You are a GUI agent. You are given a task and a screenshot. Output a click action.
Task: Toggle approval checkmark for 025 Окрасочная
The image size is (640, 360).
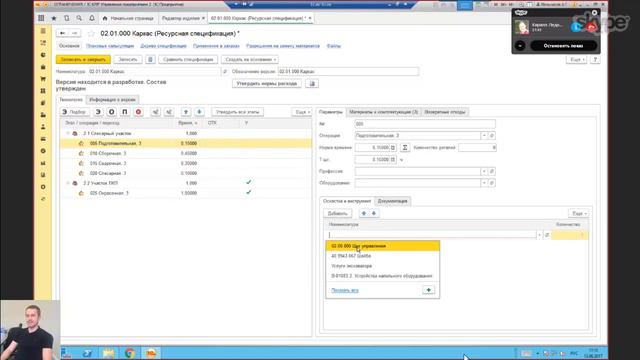(249, 192)
